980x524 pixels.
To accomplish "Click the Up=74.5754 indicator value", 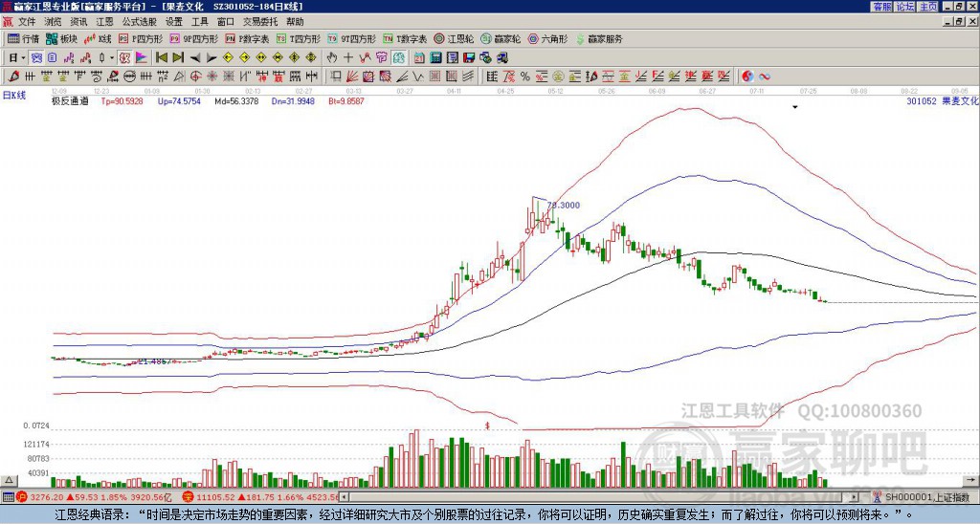I will pyautogui.click(x=179, y=101).
